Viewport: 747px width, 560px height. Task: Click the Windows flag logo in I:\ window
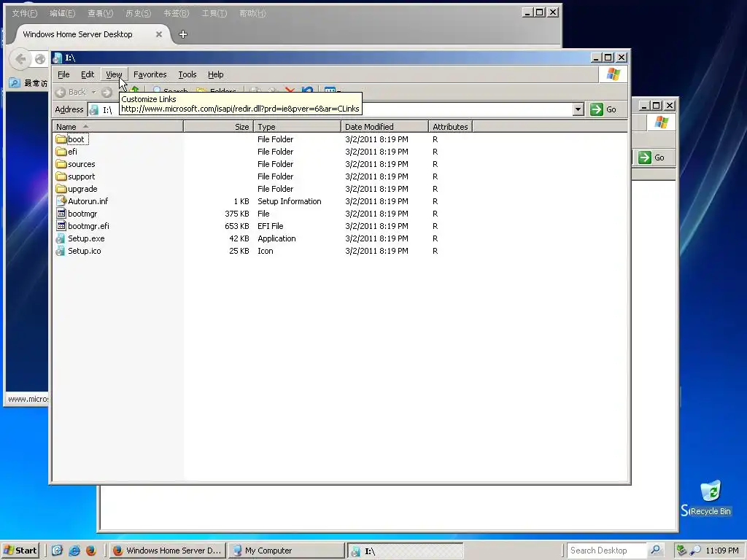click(613, 74)
